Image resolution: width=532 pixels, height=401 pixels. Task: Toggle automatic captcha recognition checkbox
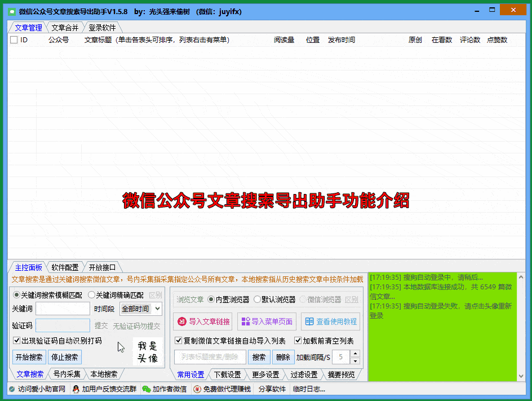pos(17,341)
